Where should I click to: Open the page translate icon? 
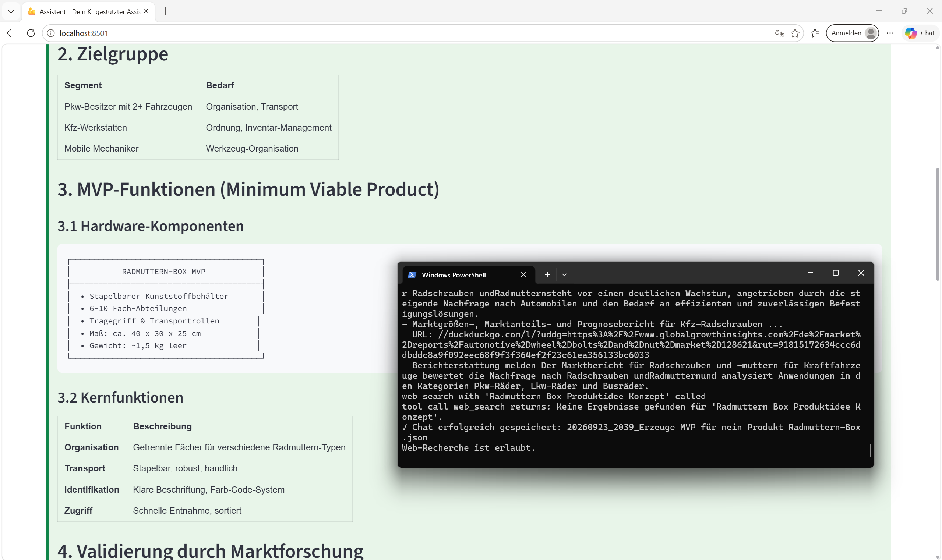(x=779, y=33)
